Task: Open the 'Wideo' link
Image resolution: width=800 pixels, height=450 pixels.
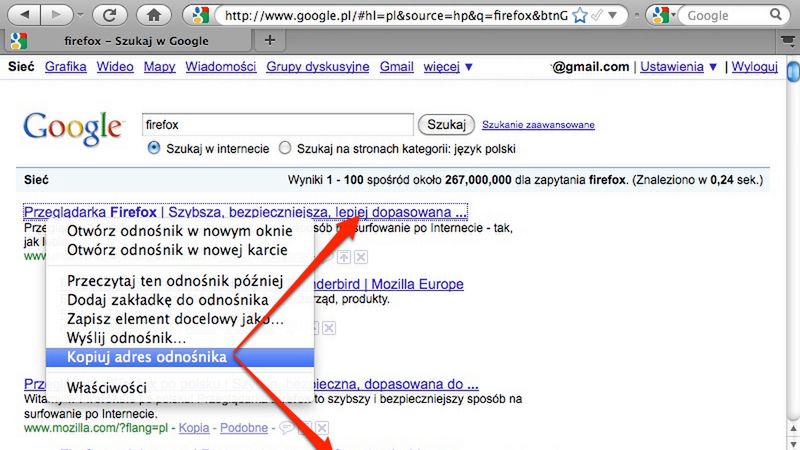Action: coord(115,67)
